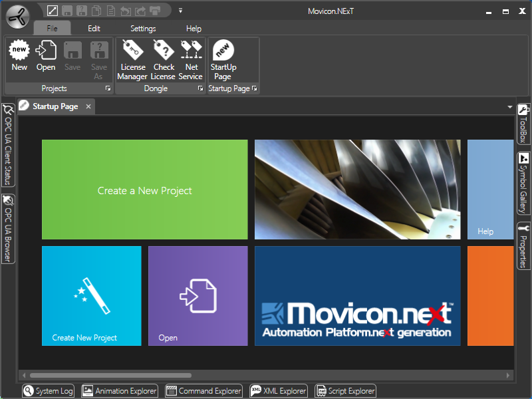The height and width of the screenshot is (399, 532).
Task: Create a New project from the ribbon
Action: pyautogui.click(x=19, y=55)
